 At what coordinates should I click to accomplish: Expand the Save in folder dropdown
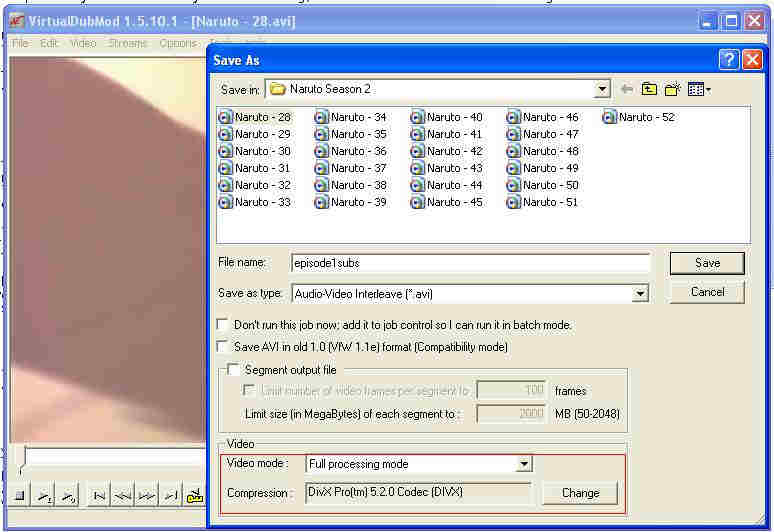tap(602, 89)
